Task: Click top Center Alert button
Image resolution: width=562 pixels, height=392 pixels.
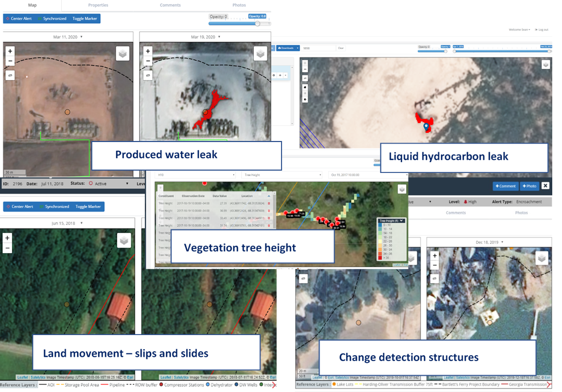Action: [18, 18]
